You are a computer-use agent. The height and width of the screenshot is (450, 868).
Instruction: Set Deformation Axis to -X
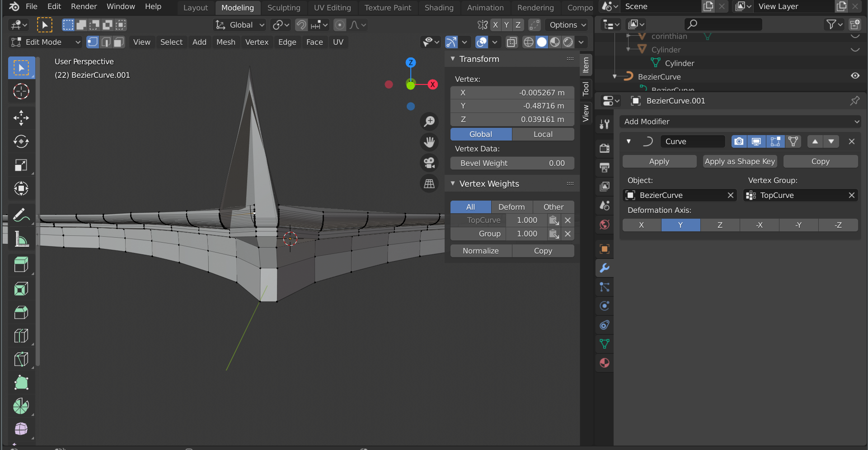pos(760,225)
